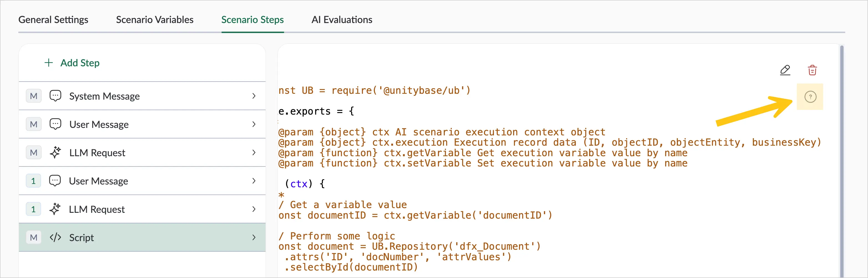This screenshot has width=868, height=278.
Task: Click the green 1 badge on the LLM Request row
Action: coord(33,209)
